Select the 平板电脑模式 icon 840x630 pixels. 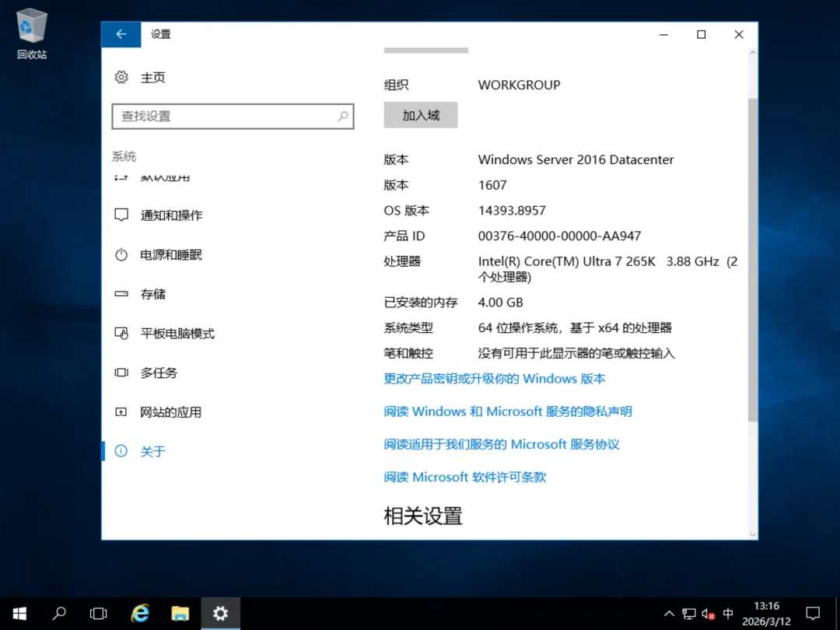point(121,333)
